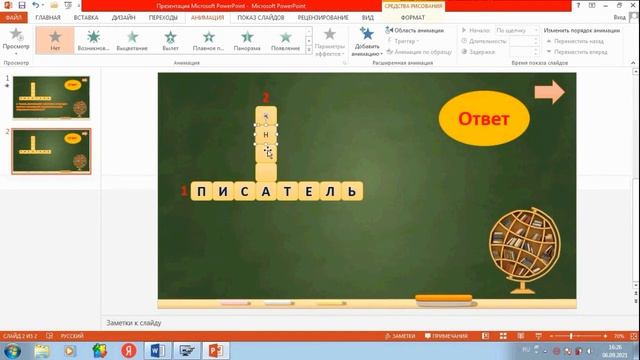640x360 pixels.
Task: Click the spell check icon in status bar
Action: [49, 336]
